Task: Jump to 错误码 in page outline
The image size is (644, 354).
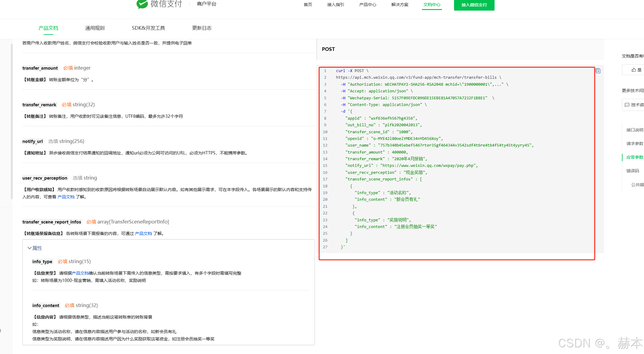Action: pos(633,171)
